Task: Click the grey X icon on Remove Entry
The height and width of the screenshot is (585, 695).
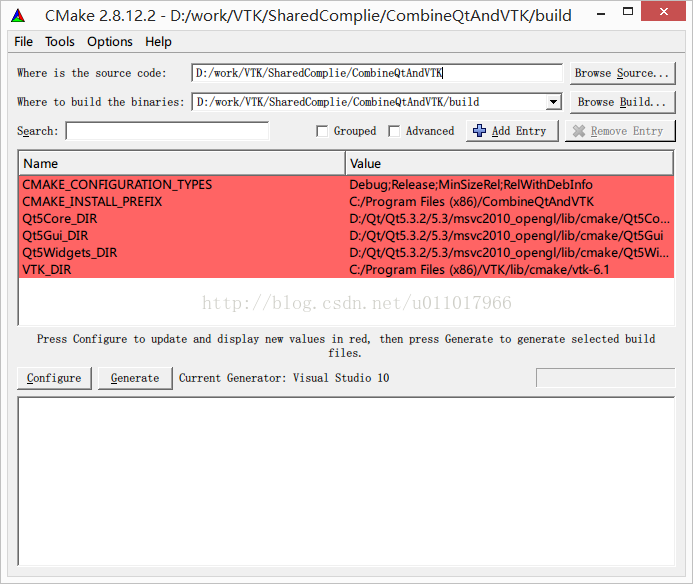Action: (x=579, y=131)
